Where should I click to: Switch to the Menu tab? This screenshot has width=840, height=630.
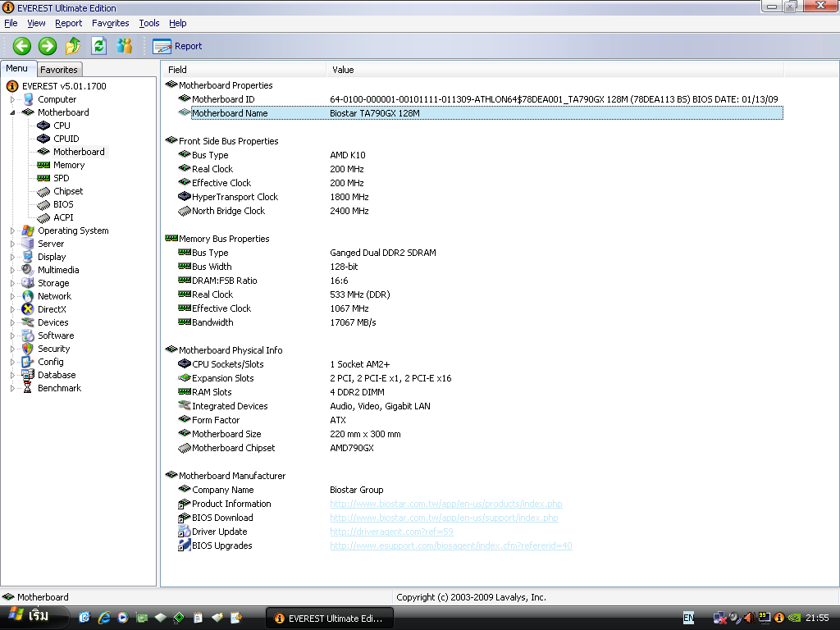tap(17, 68)
